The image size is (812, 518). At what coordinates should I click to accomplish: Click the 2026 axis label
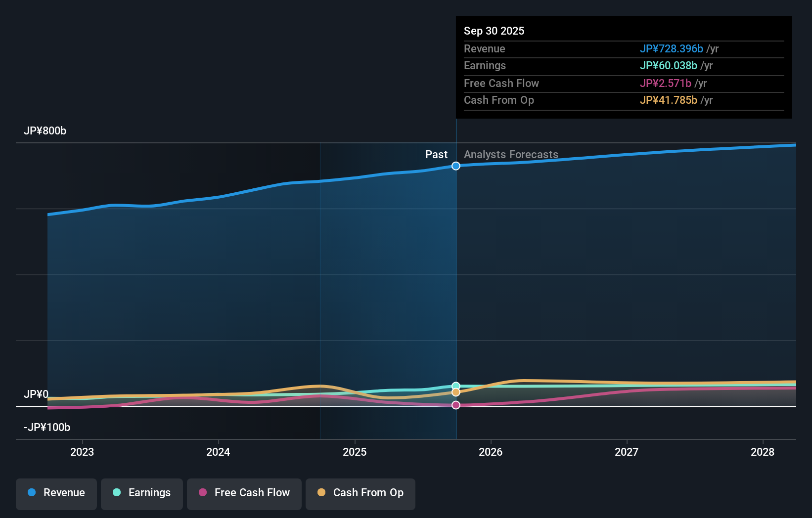coord(491,452)
